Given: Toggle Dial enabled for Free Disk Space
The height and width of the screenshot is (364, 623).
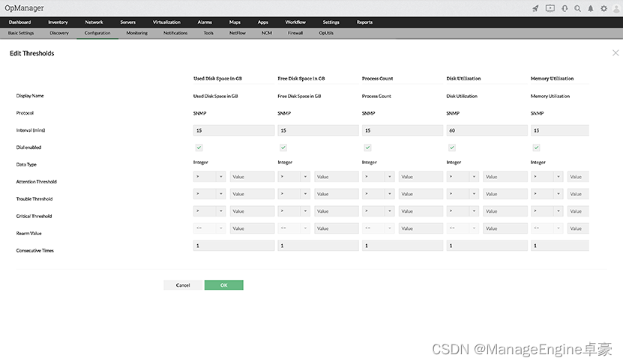Looking at the screenshot, I should [x=283, y=148].
